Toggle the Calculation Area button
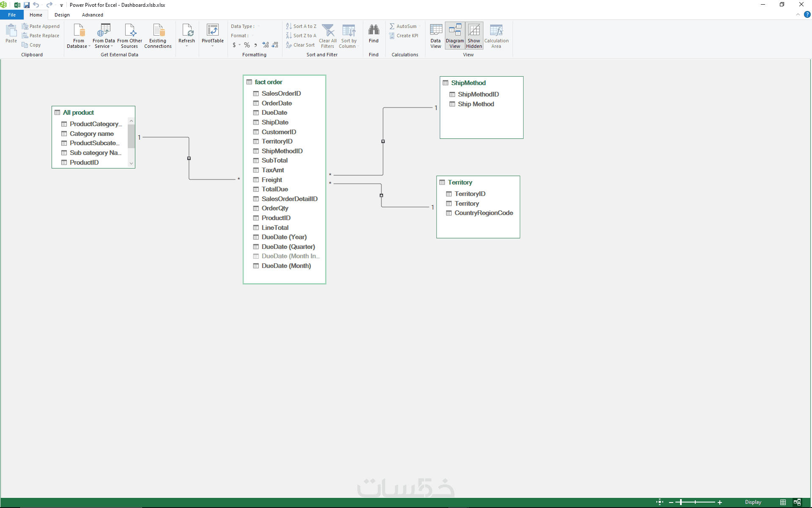The image size is (812, 508). 496,36
